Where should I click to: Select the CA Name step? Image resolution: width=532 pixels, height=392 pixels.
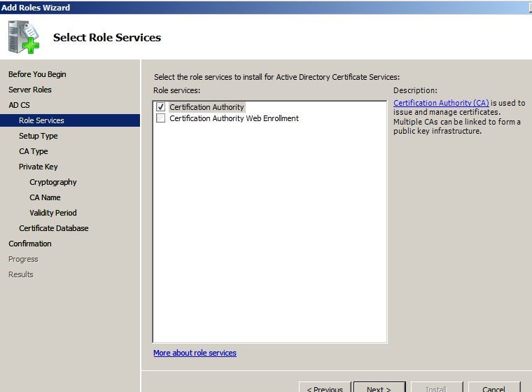coord(45,197)
